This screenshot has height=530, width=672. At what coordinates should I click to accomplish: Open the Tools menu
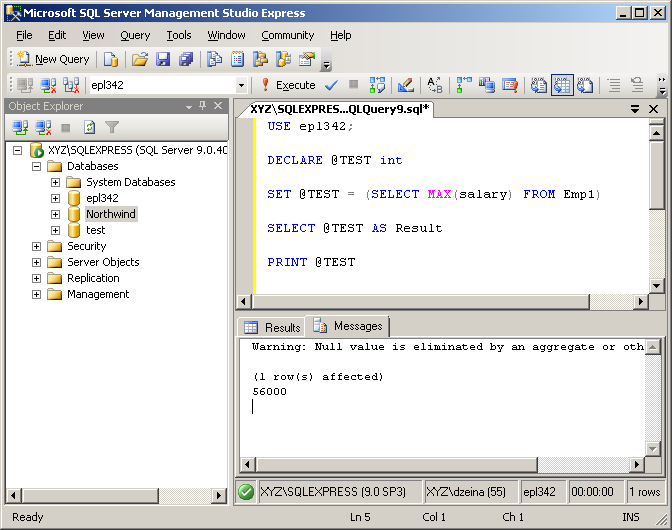tap(179, 35)
